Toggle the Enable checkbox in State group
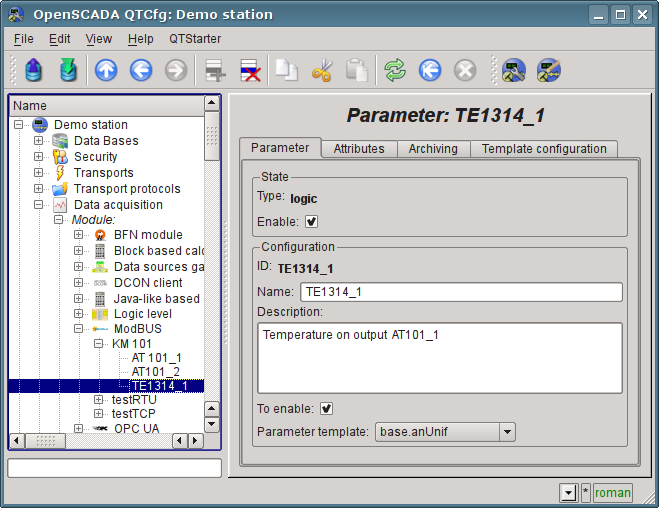The height and width of the screenshot is (508, 659). [311, 221]
